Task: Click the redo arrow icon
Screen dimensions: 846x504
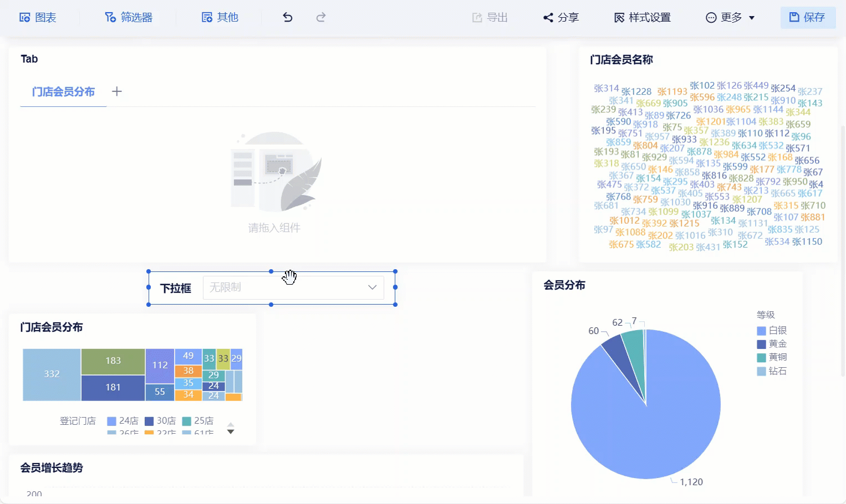Action: coord(320,17)
